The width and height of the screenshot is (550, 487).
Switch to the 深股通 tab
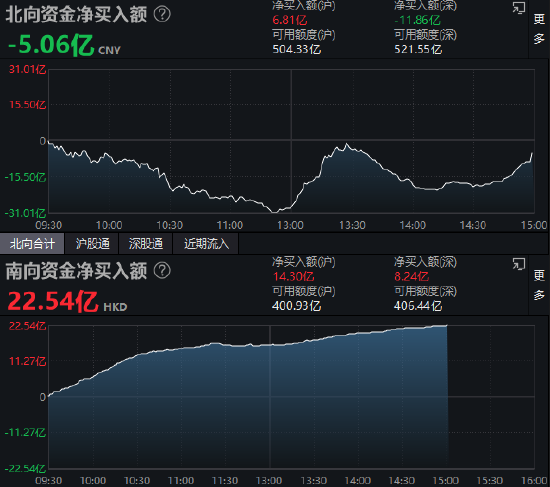pos(146,244)
